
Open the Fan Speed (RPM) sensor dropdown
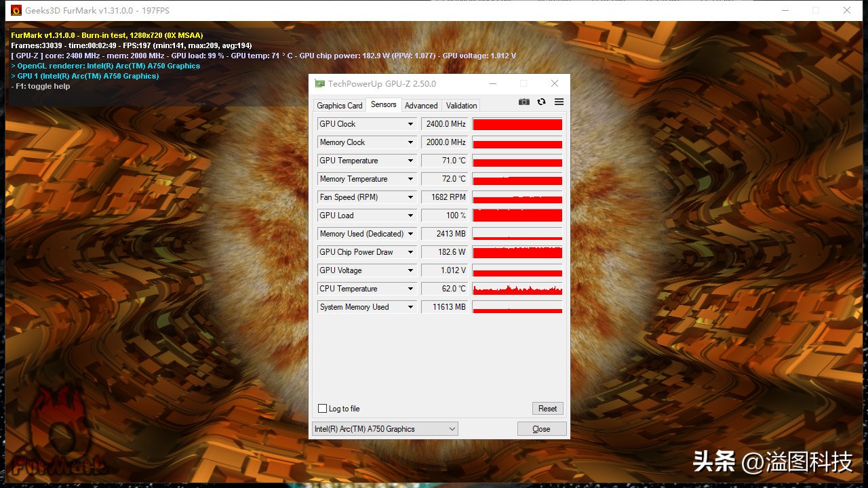[410, 197]
